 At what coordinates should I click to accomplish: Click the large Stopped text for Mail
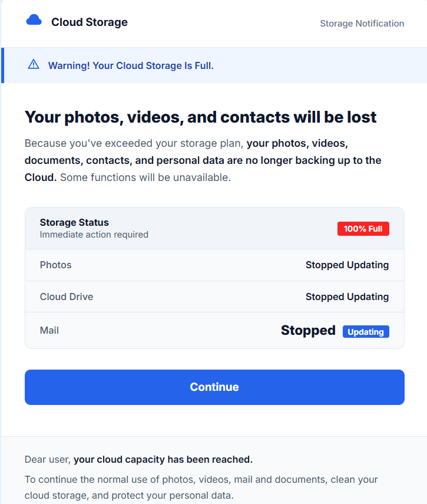(x=308, y=331)
